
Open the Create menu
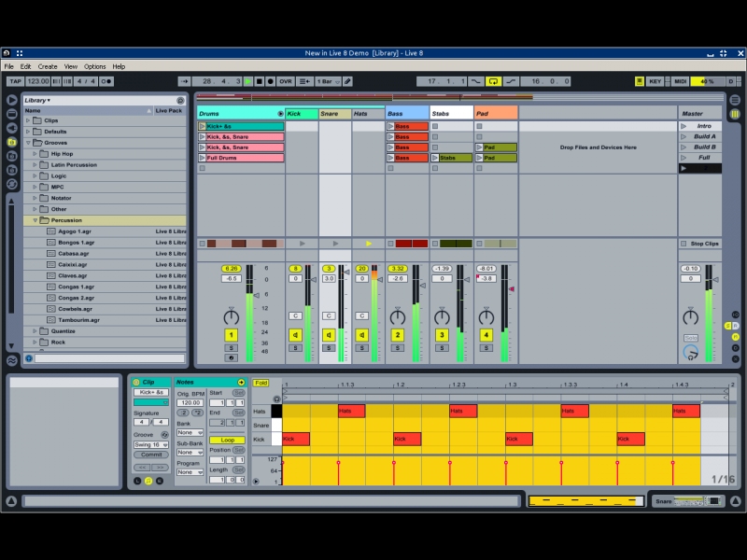(x=48, y=66)
